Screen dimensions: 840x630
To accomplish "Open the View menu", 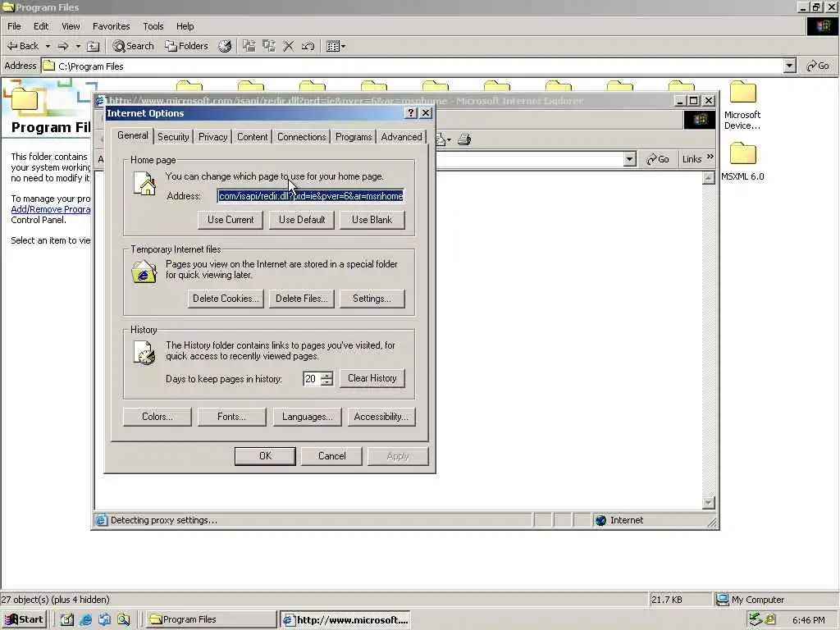I will 71,26.
